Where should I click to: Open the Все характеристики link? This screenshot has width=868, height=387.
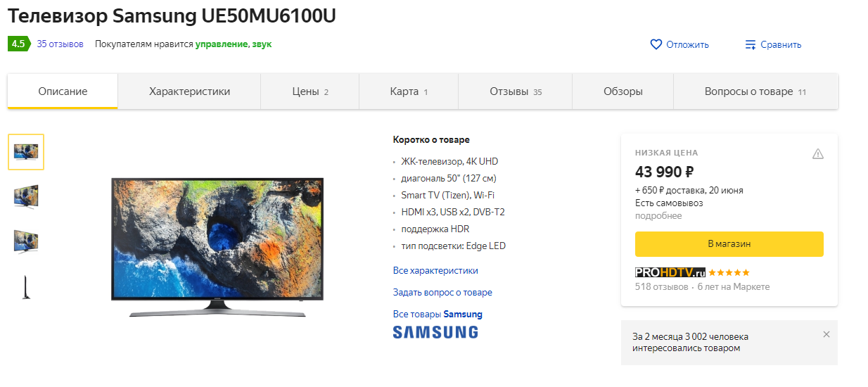pyautogui.click(x=435, y=270)
